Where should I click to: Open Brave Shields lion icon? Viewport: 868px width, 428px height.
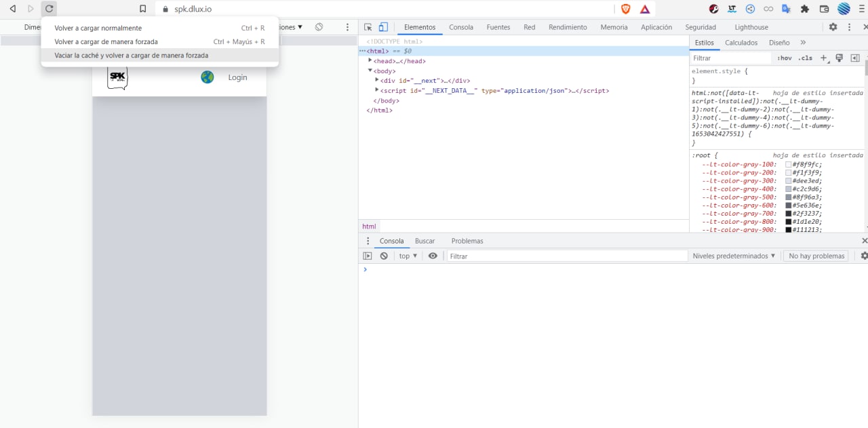[626, 9]
